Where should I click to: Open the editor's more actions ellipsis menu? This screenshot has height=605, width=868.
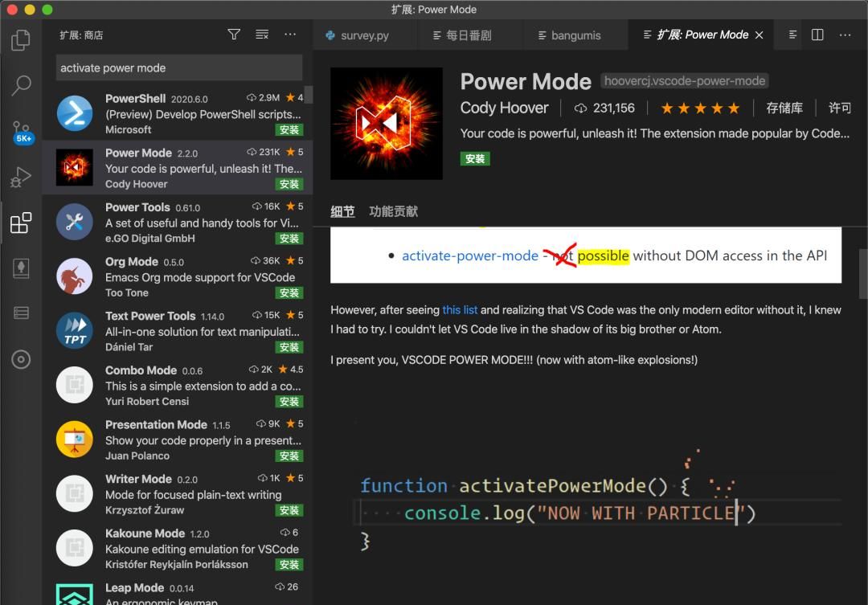tap(845, 35)
